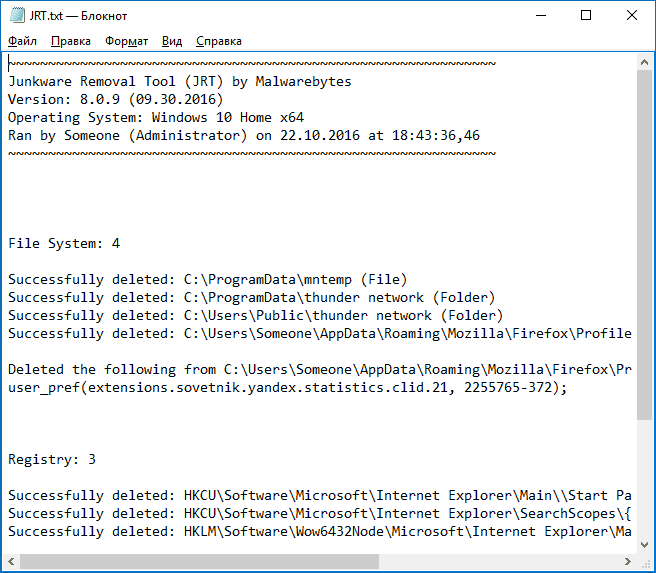Open the Справка menu
Image resolution: width=656 pixels, height=573 pixels.
click(x=219, y=41)
